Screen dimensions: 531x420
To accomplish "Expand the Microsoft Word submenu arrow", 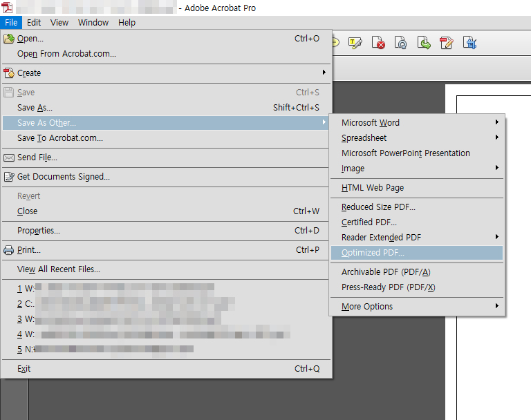I will click(497, 123).
